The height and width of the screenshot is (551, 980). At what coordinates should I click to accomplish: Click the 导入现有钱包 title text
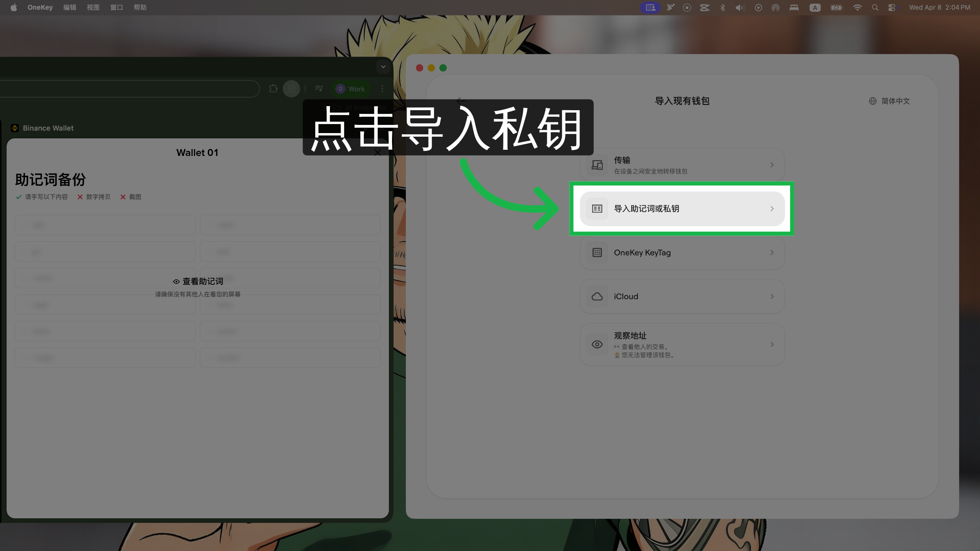pos(682,101)
